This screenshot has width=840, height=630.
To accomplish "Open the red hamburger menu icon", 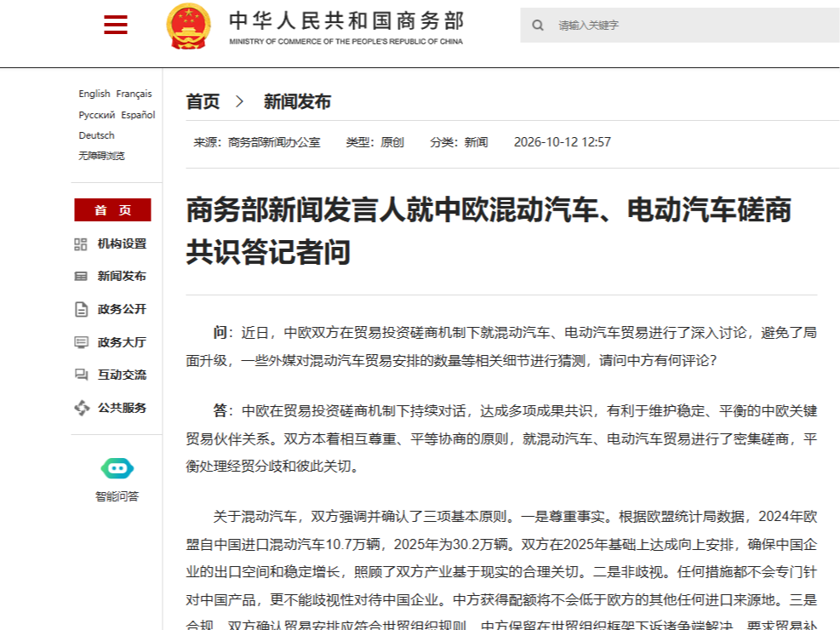I will pyautogui.click(x=116, y=25).
